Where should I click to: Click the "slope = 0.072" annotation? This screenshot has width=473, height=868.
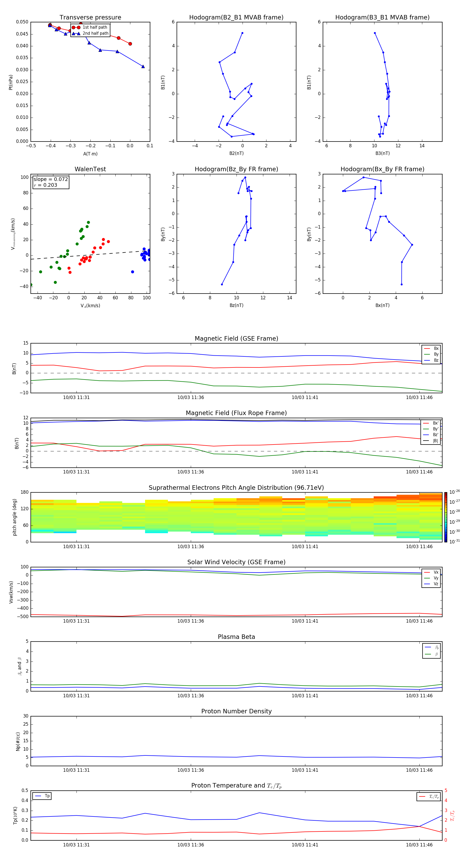[x=50, y=179]
